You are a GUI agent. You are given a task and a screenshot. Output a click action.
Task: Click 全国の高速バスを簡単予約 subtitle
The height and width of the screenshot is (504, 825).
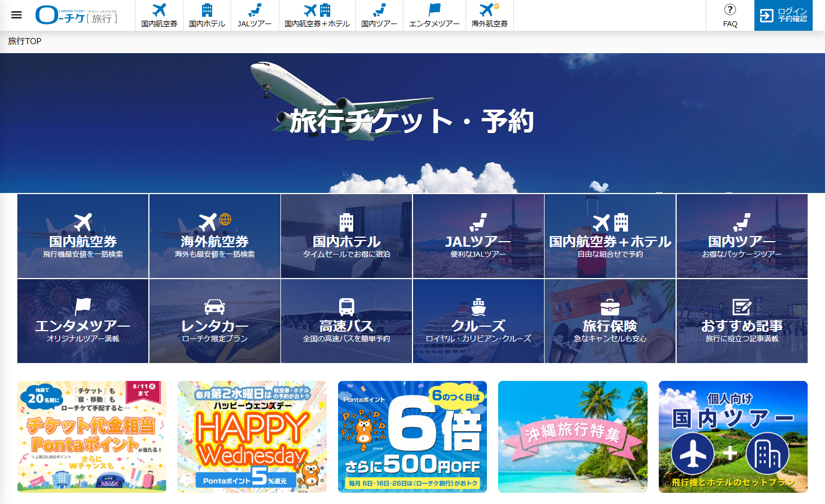(x=346, y=339)
